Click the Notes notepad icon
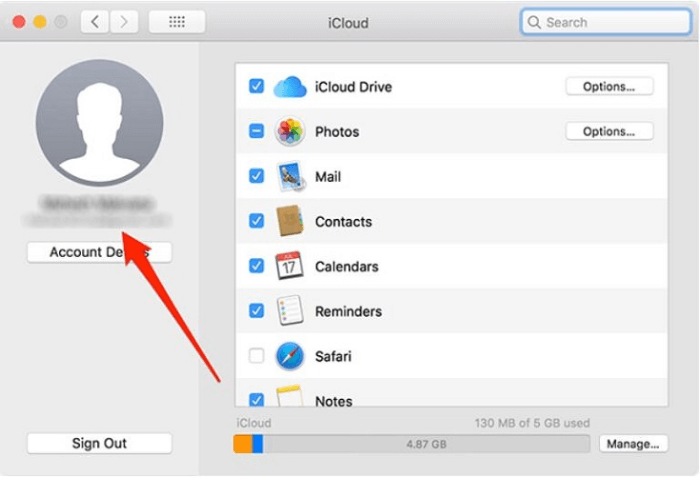700x477 pixels. coord(289,396)
